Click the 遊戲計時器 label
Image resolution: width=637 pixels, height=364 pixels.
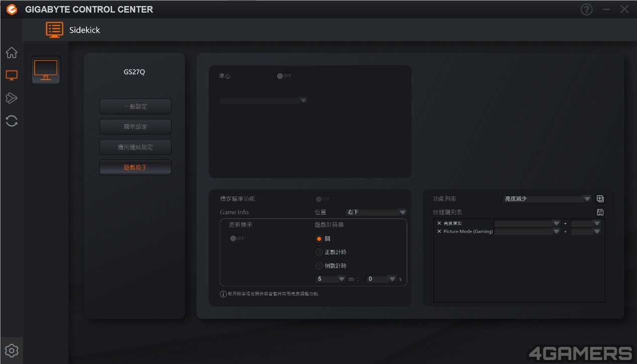329,225
